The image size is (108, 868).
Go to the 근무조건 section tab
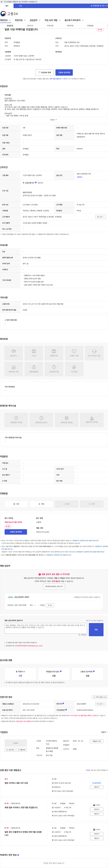[30, 26]
